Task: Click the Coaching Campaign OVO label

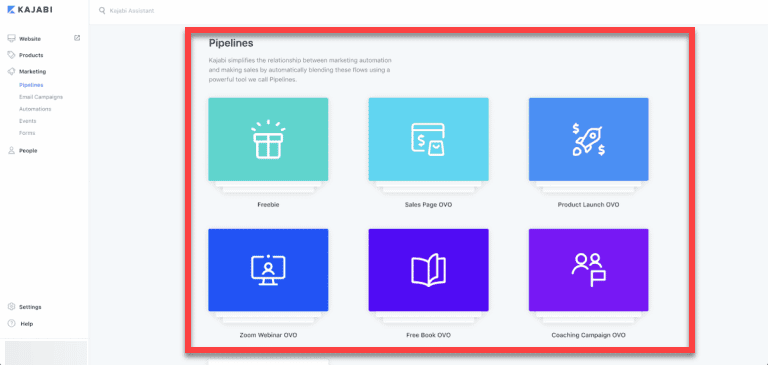Action: [x=588, y=336]
